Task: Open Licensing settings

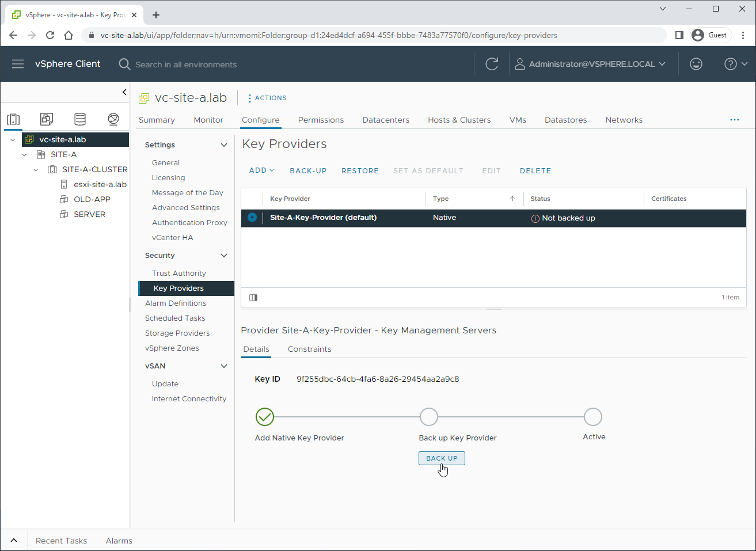Action: (x=169, y=177)
